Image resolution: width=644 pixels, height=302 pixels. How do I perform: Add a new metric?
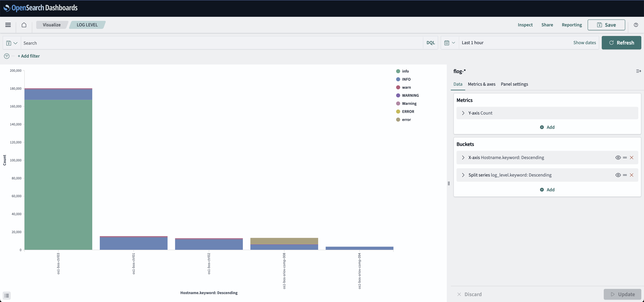(x=547, y=127)
